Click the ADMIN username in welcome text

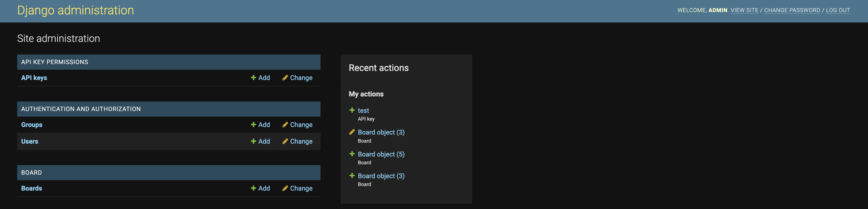717,10
